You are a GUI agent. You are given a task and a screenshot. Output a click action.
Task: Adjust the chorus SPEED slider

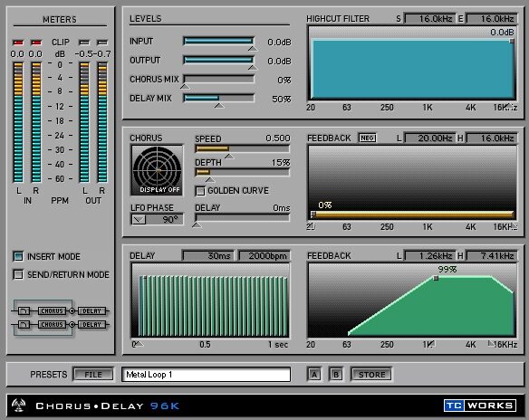[242, 148]
